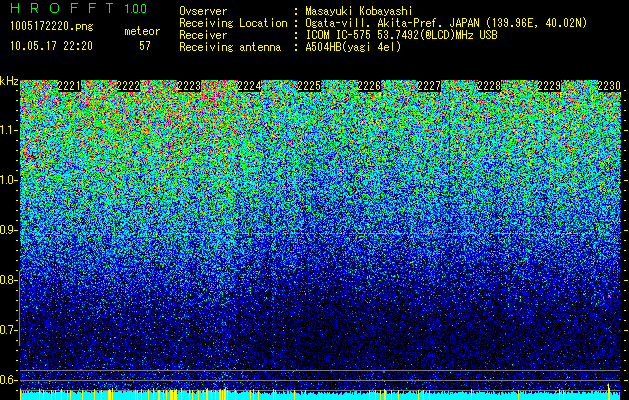Select the filename 1005172220.png
Screen dimensions: 629x400
[x=52, y=27]
